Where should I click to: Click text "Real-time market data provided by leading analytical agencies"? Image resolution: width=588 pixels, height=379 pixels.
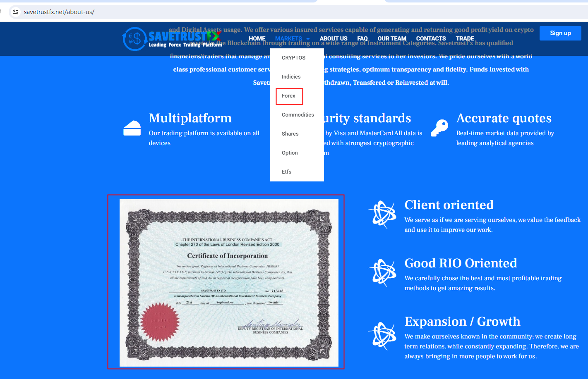click(x=505, y=138)
